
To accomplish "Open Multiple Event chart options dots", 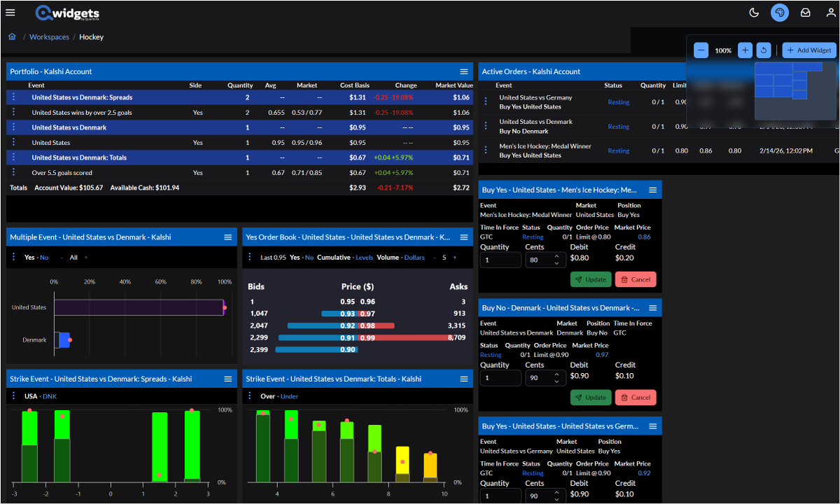I will [x=13, y=257].
